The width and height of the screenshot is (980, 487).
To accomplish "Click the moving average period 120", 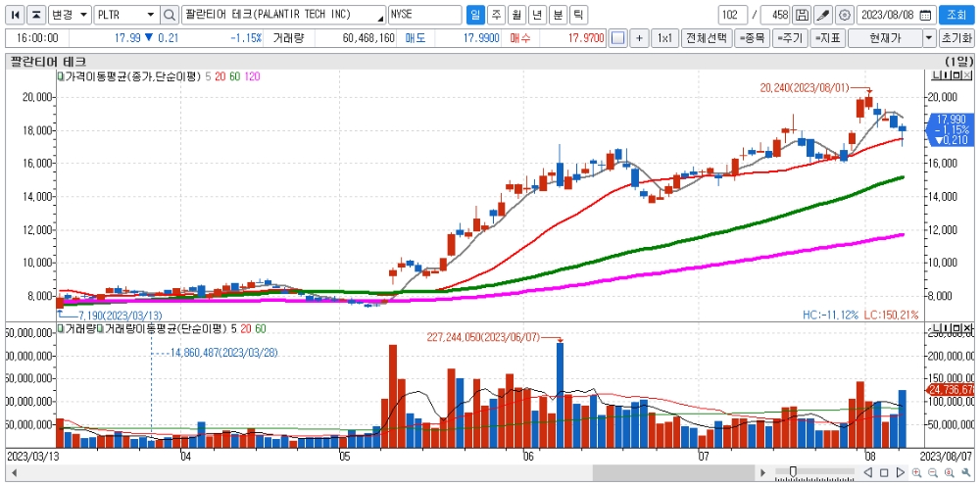I will click(253, 76).
